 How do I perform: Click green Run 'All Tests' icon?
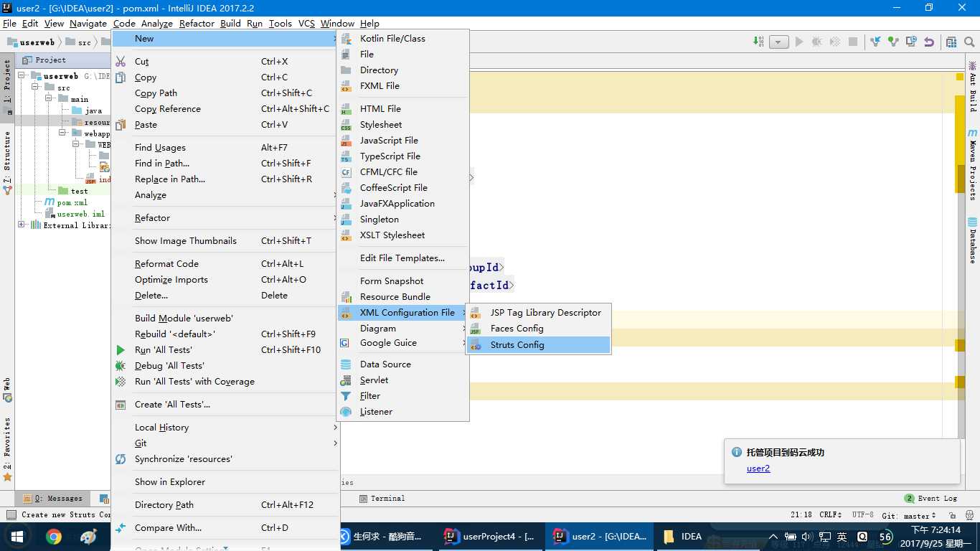tap(121, 350)
